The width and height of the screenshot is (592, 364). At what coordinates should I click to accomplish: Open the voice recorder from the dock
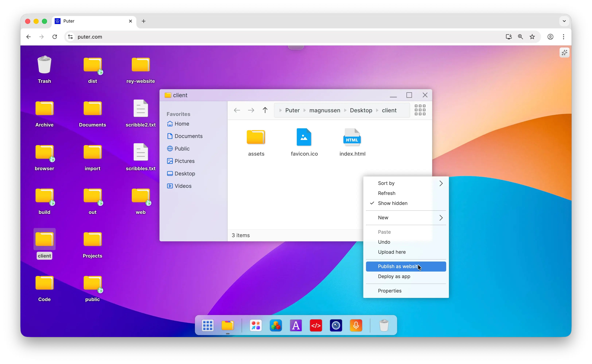coord(356,325)
